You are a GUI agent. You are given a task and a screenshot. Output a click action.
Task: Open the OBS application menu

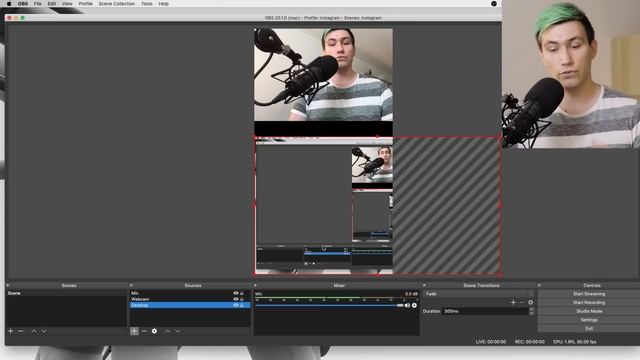click(23, 4)
